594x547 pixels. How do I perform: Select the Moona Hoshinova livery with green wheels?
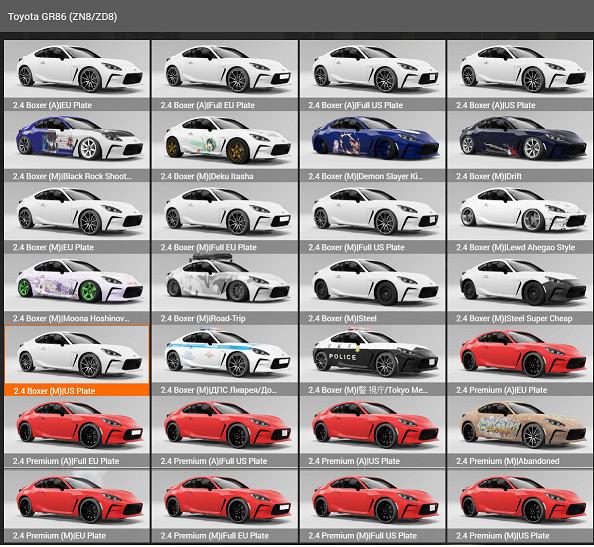click(77, 289)
